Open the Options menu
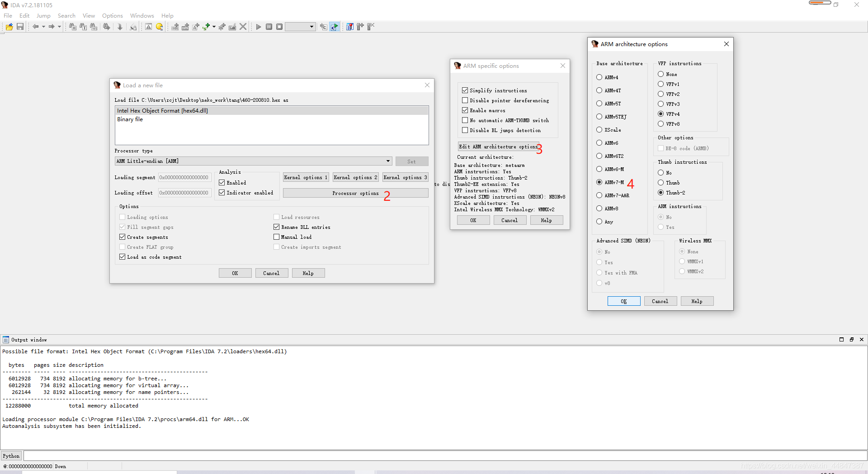The width and height of the screenshot is (868, 474). pos(113,15)
